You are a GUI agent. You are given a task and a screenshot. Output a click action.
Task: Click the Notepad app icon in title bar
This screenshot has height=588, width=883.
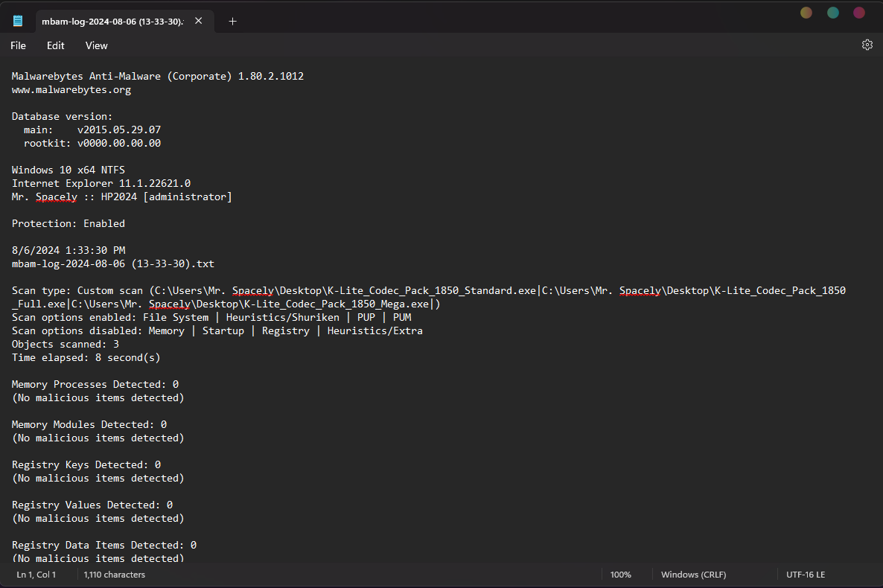pos(18,21)
